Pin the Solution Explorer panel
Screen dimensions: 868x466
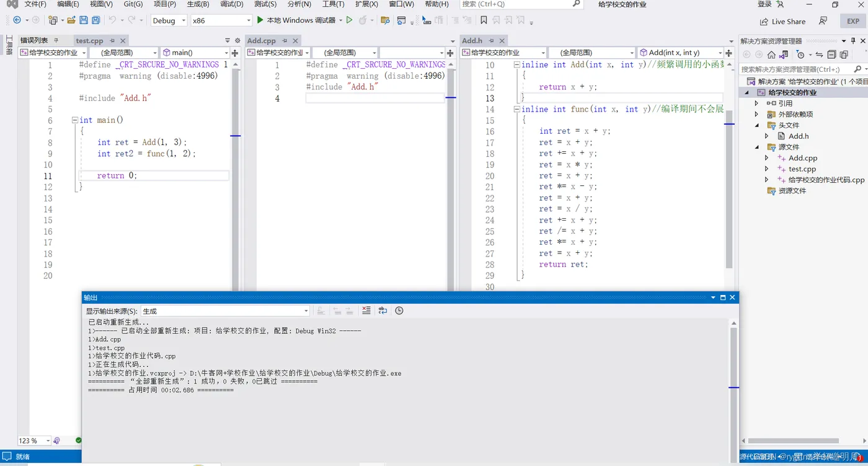point(852,41)
